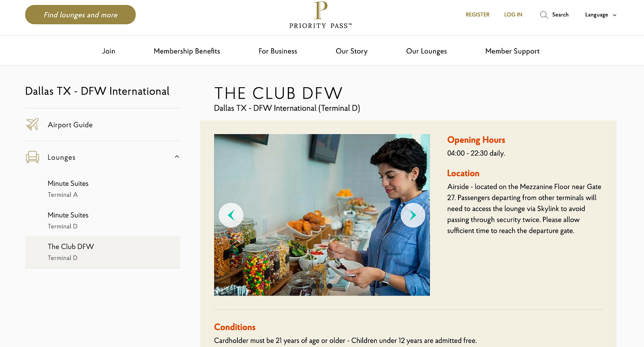Select the third carousel dot
Screen dimensions: 644x347
329,286
